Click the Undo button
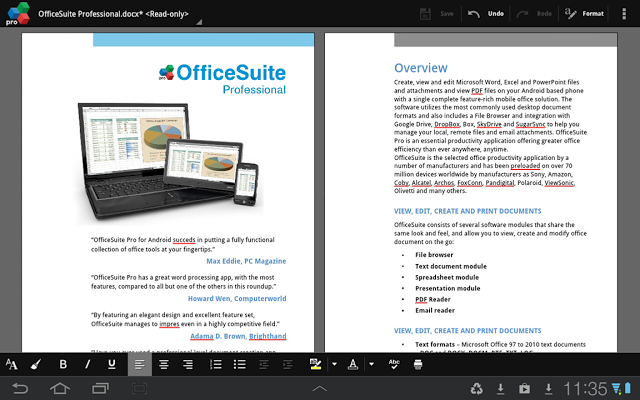The image size is (640, 400). click(x=486, y=14)
